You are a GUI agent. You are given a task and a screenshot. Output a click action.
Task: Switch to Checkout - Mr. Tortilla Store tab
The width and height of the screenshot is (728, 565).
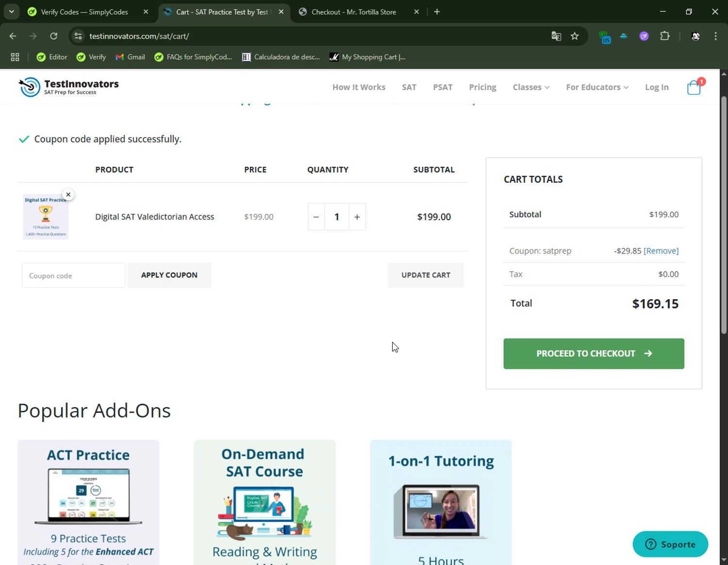[354, 12]
